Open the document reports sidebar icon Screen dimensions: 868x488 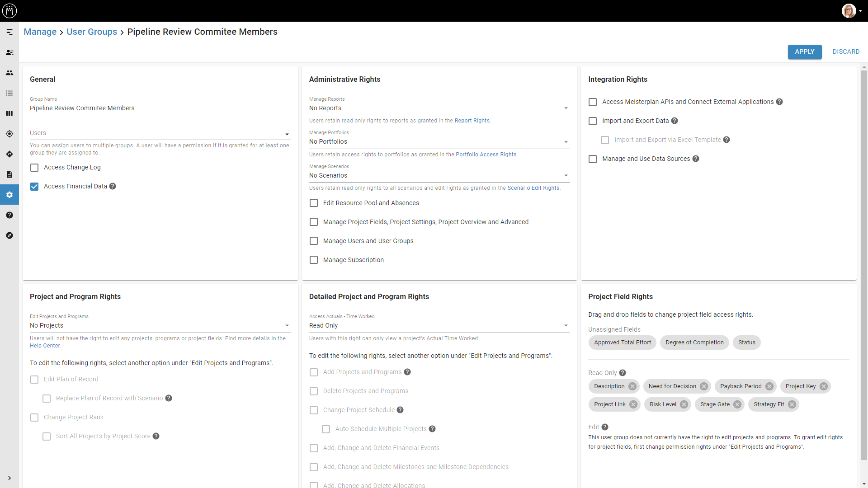9,174
